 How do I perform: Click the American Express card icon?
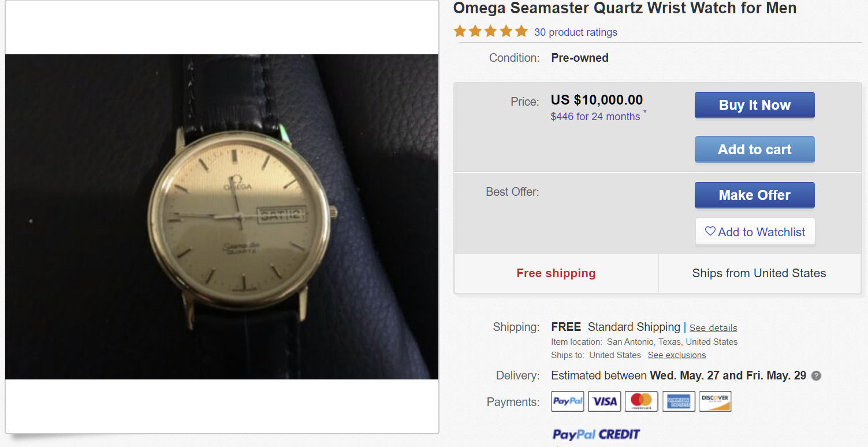[678, 401]
